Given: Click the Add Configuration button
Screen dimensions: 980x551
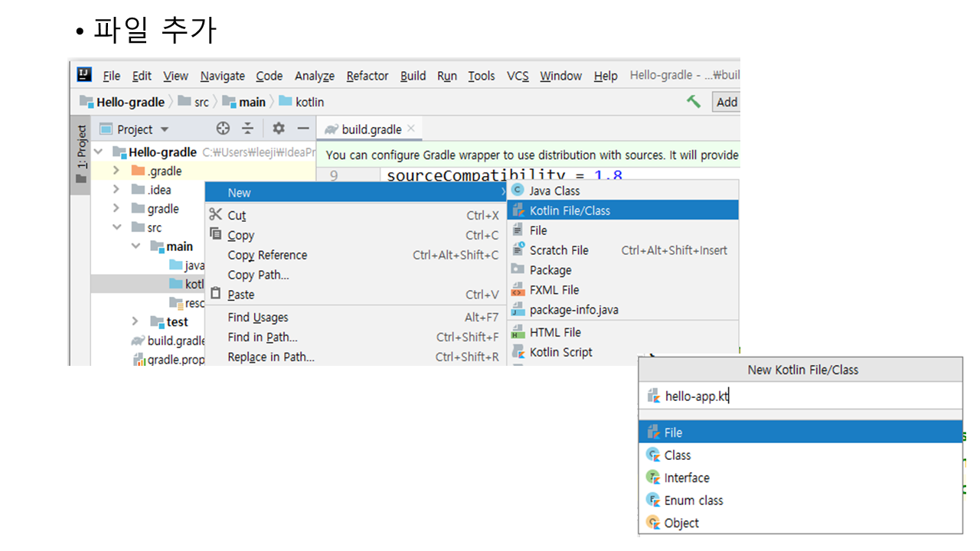Looking at the screenshot, I should 726,102.
